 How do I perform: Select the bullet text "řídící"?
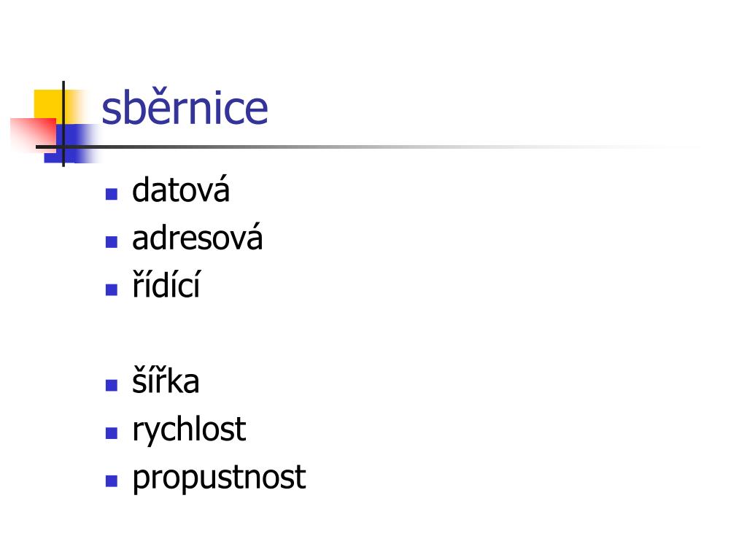[166, 285]
